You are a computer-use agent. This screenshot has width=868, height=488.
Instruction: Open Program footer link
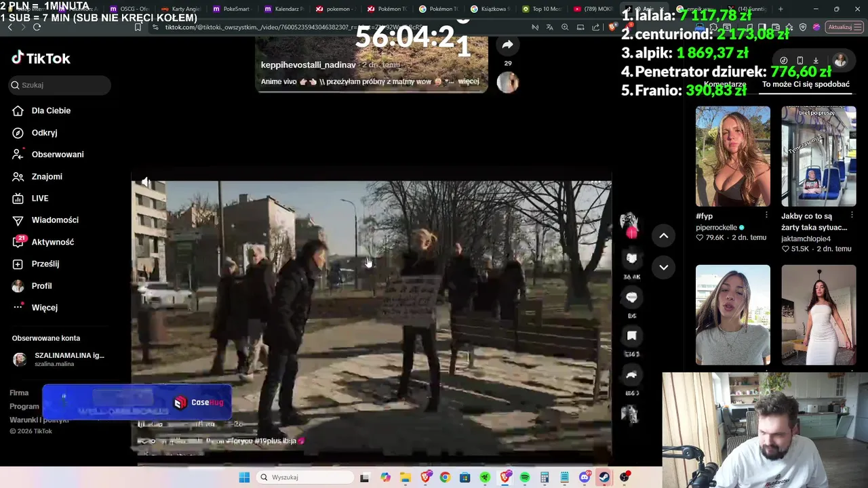click(24, 407)
